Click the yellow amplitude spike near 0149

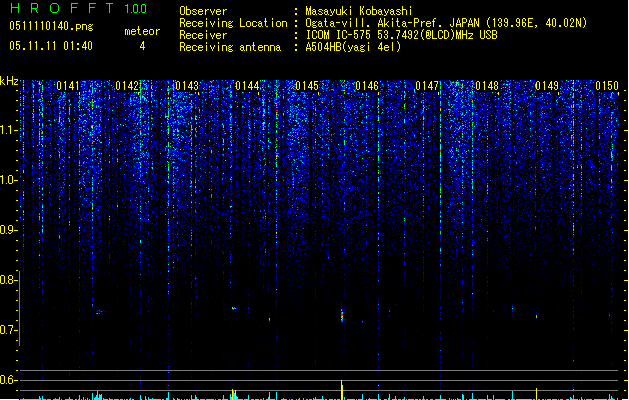[x=536, y=394]
